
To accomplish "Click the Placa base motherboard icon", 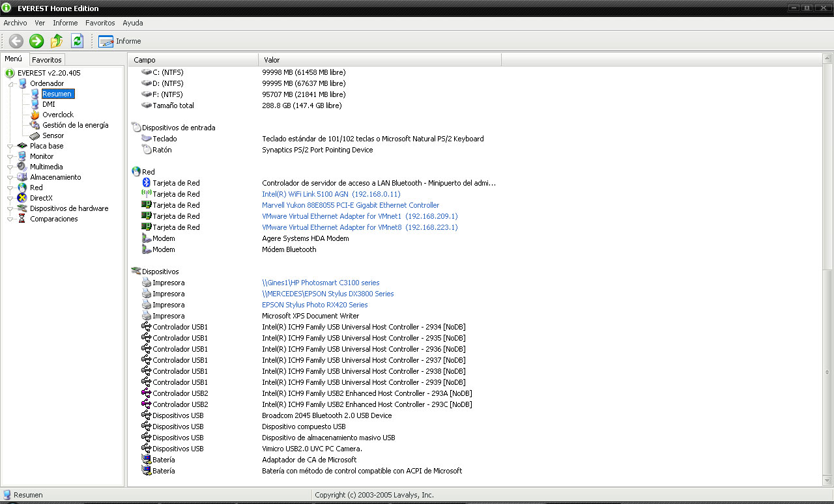I will (22, 146).
